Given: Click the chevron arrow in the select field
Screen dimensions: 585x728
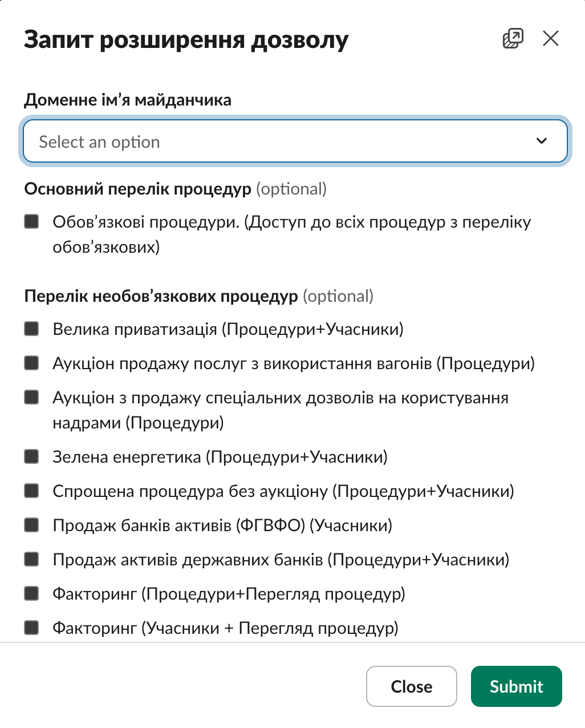Looking at the screenshot, I should coord(542,141).
